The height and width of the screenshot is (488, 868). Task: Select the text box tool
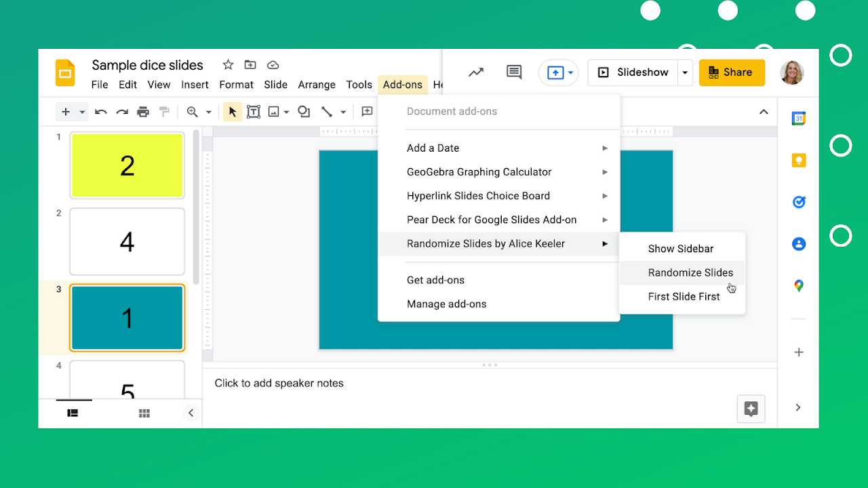(254, 112)
